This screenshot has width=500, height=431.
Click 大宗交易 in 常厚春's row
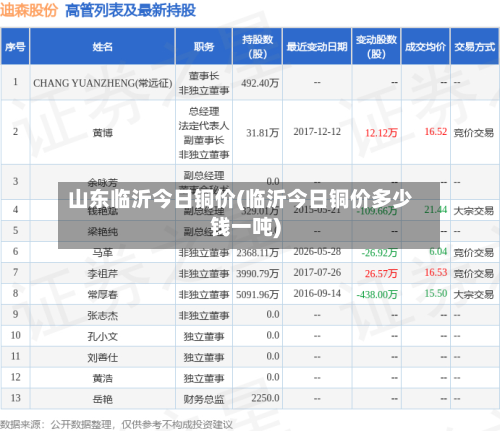pos(474,294)
